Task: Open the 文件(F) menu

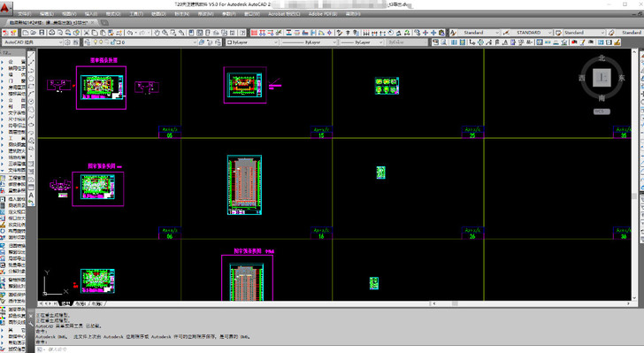Action: 25,14
